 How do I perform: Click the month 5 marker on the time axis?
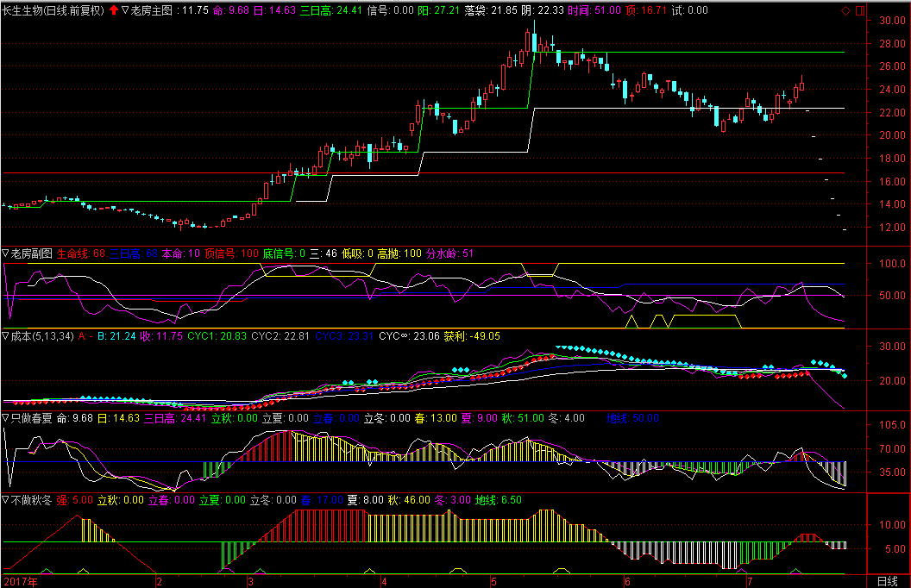click(493, 581)
